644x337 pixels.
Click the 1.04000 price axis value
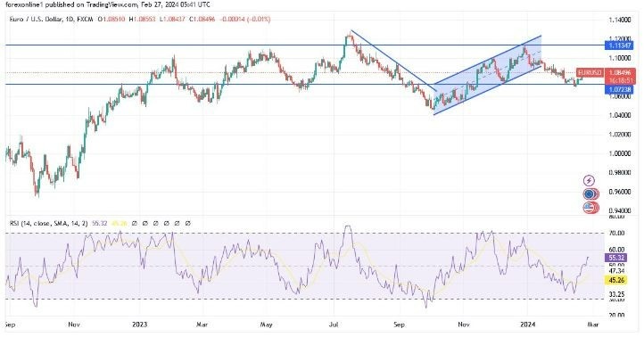pos(619,115)
